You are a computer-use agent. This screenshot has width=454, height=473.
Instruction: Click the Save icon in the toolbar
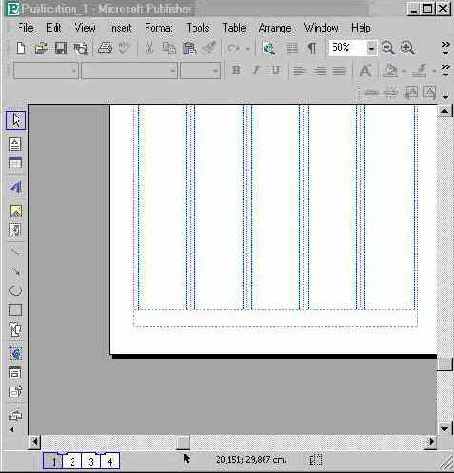[x=61, y=48]
